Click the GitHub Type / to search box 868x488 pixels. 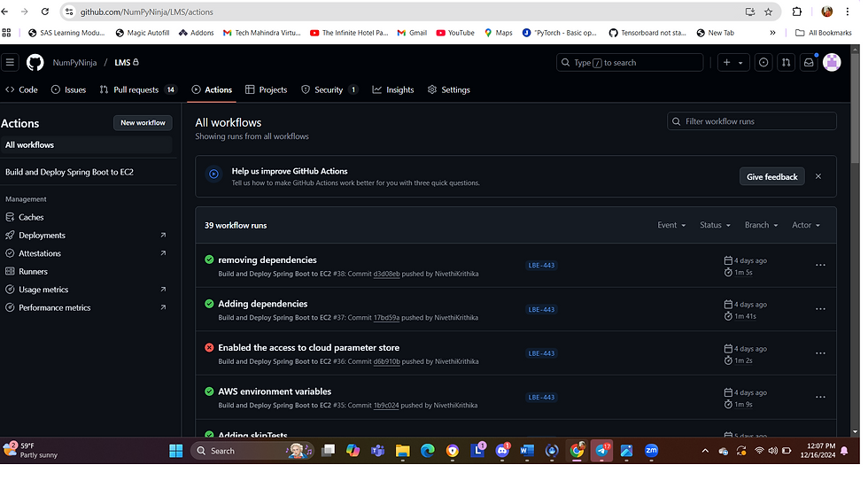click(630, 63)
